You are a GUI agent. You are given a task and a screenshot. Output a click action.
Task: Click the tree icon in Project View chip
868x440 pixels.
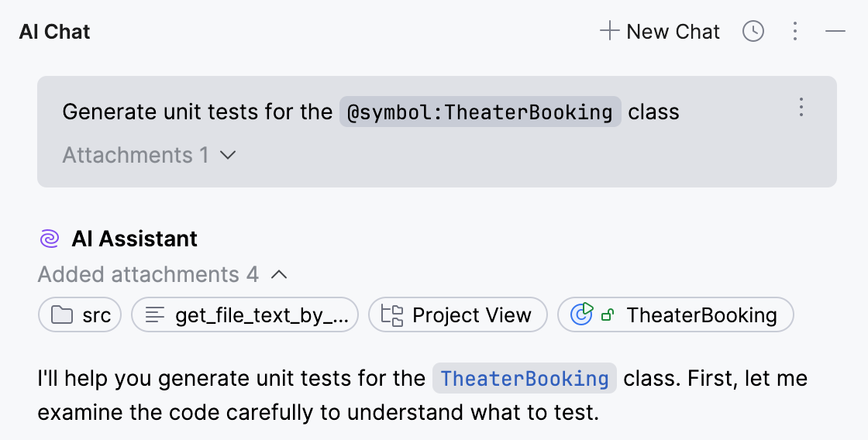[x=393, y=315]
